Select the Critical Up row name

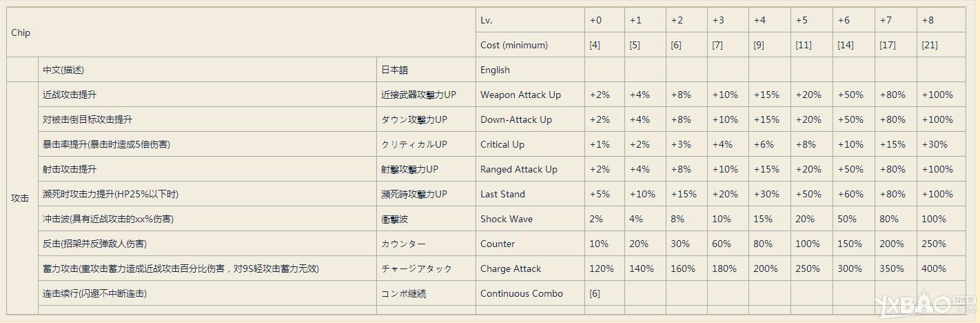click(x=502, y=144)
